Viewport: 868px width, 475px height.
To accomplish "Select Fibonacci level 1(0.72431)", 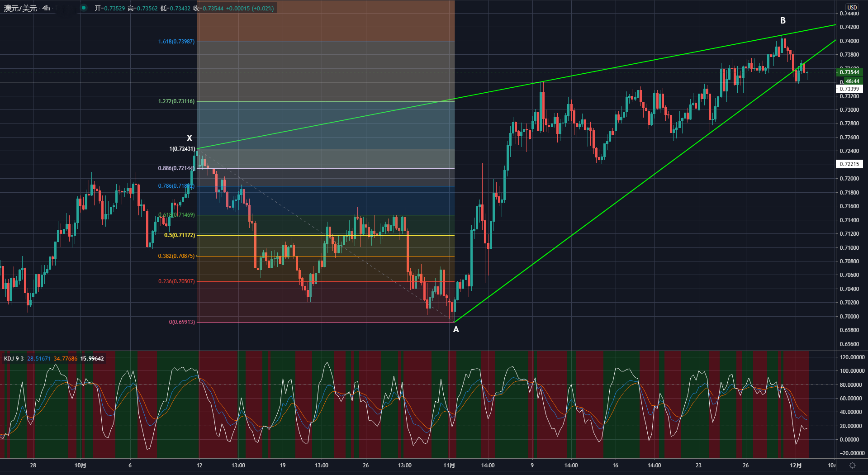I will [182, 149].
